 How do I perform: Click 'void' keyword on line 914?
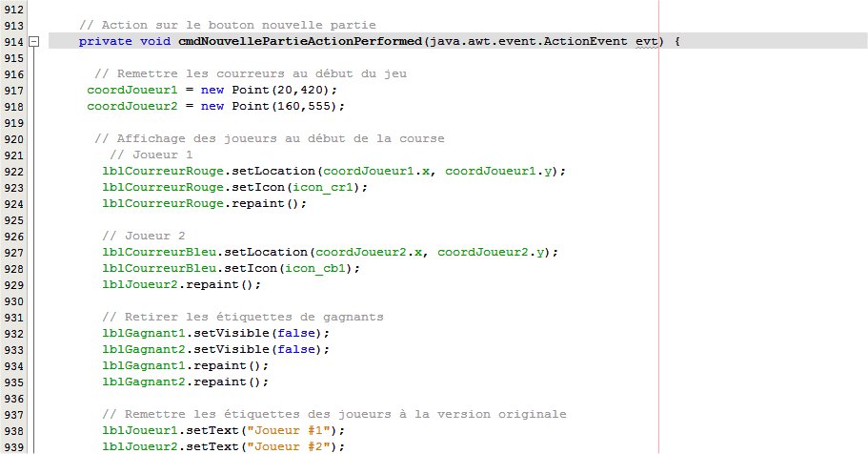tap(155, 42)
